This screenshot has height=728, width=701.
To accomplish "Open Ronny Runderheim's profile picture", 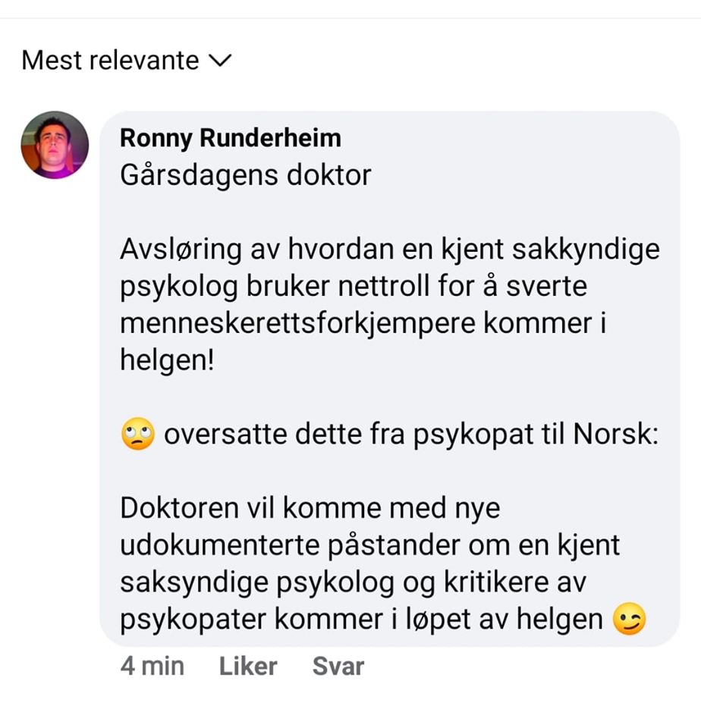I will click(55, 146).
